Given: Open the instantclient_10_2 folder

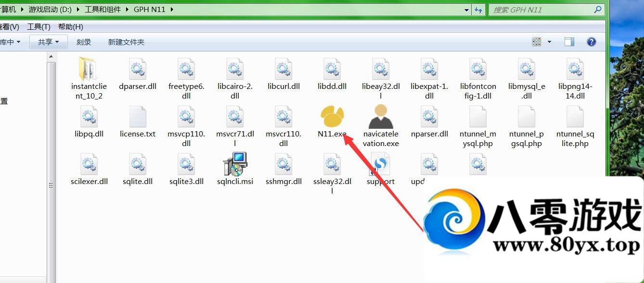Looking at the screenshot, I should 89,79.
